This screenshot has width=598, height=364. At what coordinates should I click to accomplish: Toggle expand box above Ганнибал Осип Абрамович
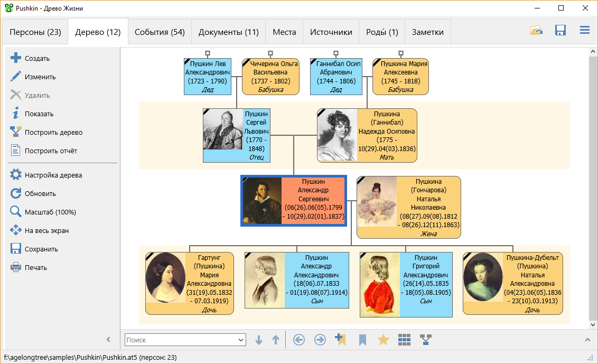(x=339, y=53)
